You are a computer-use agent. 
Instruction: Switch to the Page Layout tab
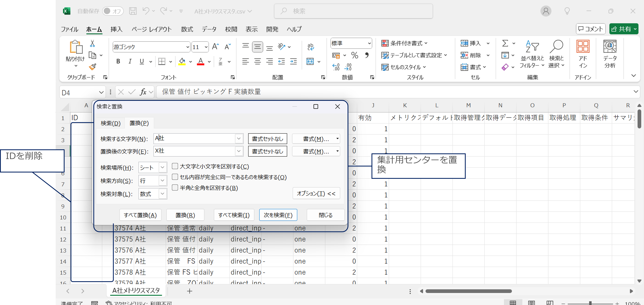point(151,29)
